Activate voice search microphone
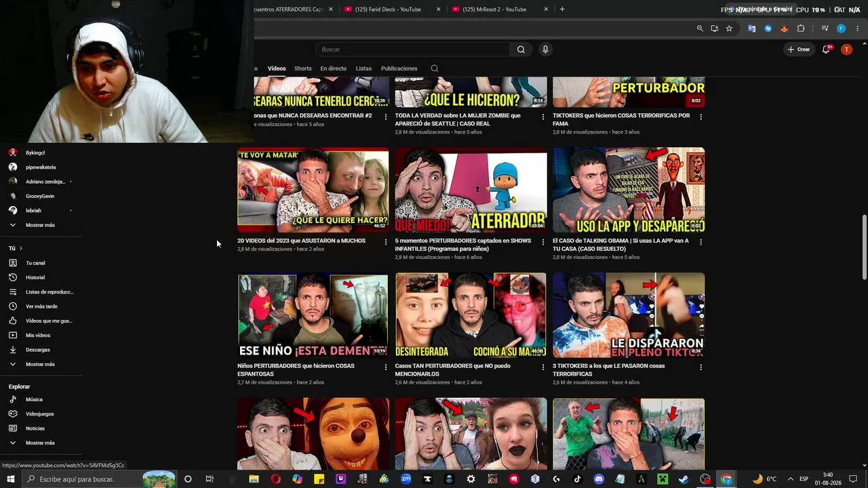 point(545,49)
